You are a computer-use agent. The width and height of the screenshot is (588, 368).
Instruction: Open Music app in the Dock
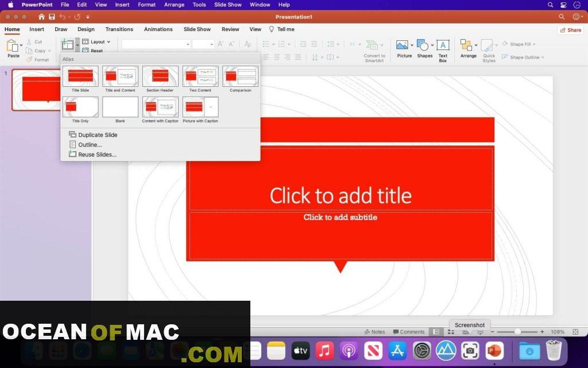[325, 351]
